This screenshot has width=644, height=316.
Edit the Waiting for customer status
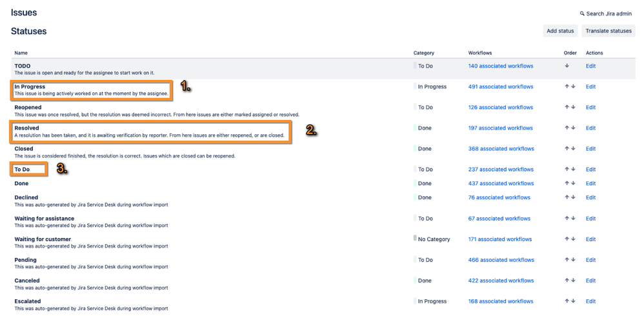coord(590,239)
